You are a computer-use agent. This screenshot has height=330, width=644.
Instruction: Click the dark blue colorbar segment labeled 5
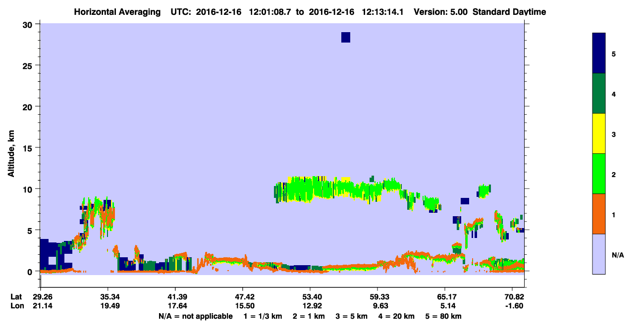(x=599, y=53)
